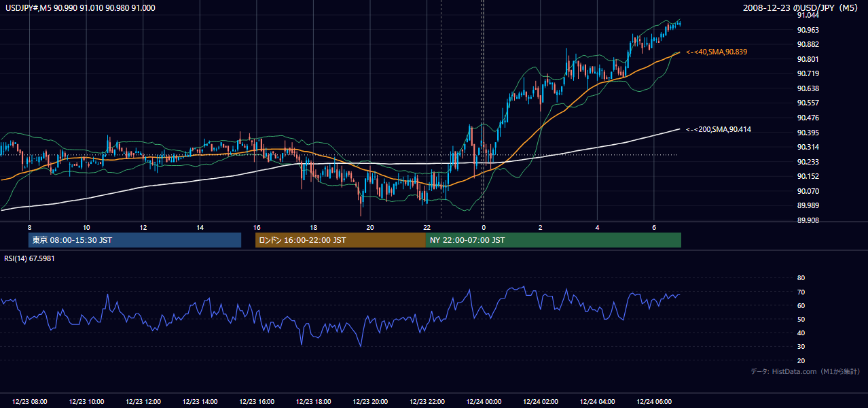Click hour label 2 under the price chart
Viewport: 868px width, 408px height.
[541, 227]
